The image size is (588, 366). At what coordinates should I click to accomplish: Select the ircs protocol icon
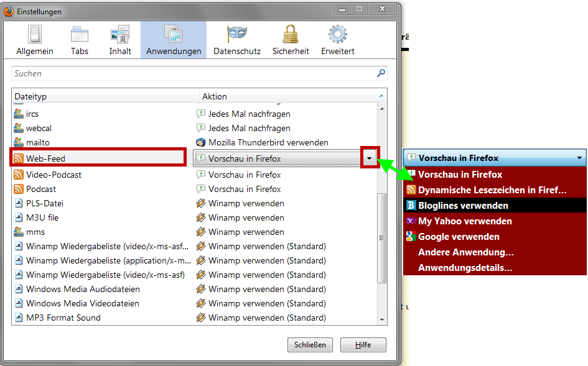click(x=19, y=114)
